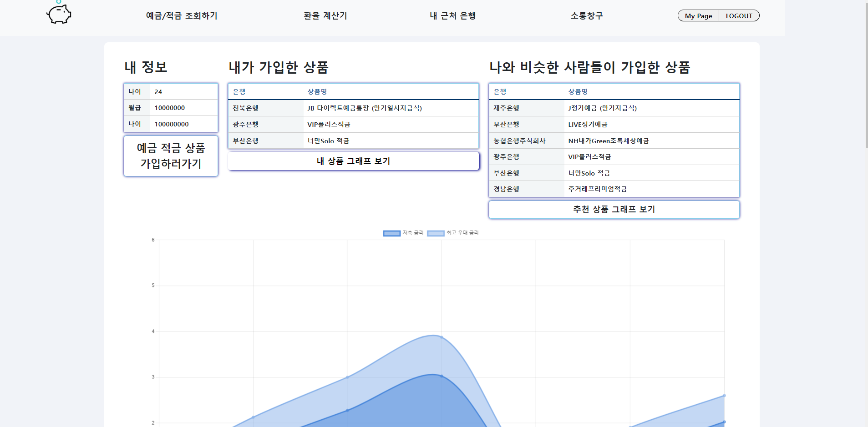
Task: Click 상품명 column header in my products table
Action: pos(317,92)
